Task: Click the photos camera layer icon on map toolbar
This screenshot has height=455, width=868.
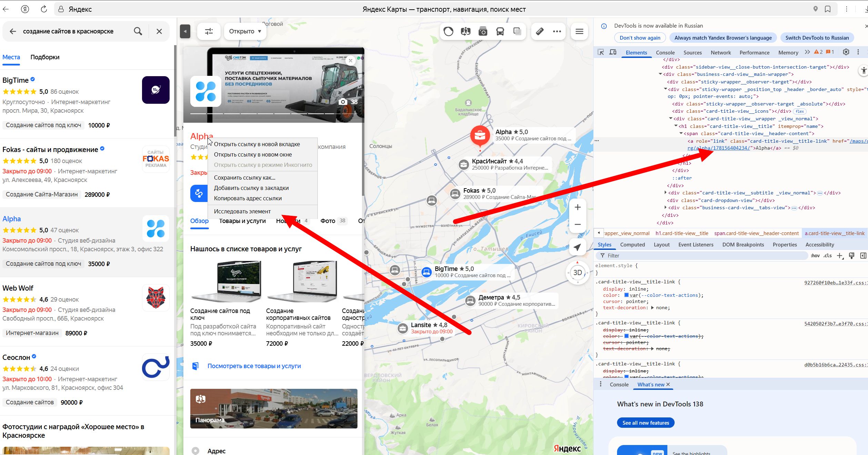Action: [x=483, y=32]
